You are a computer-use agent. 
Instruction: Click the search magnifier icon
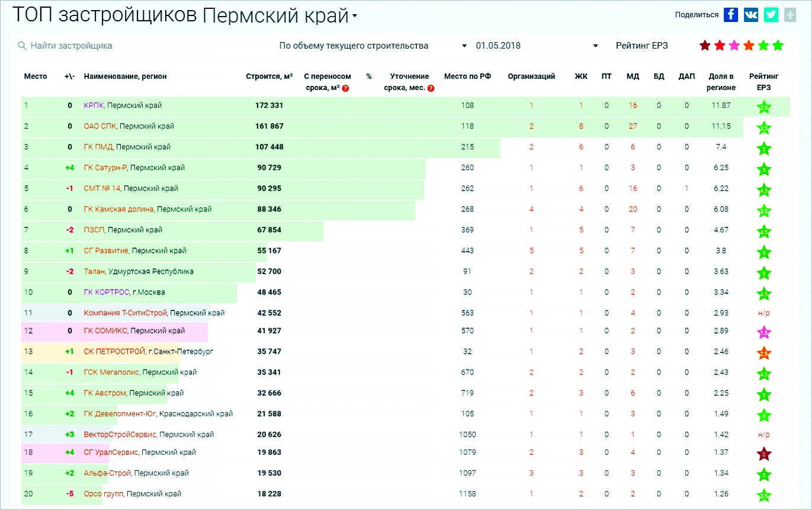tap(22, 46)
